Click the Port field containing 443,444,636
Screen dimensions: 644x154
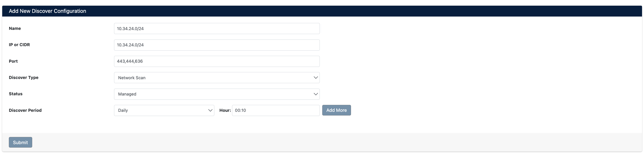point(217,61)
